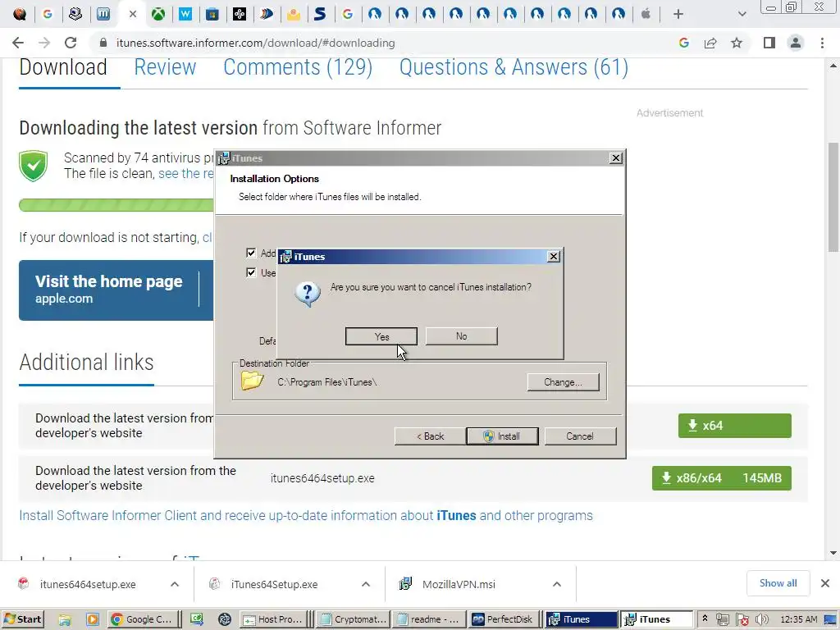This screenshot has width=840, height=630.
Task: Switch to the Apple logo tab
Action: pos(646,14)
